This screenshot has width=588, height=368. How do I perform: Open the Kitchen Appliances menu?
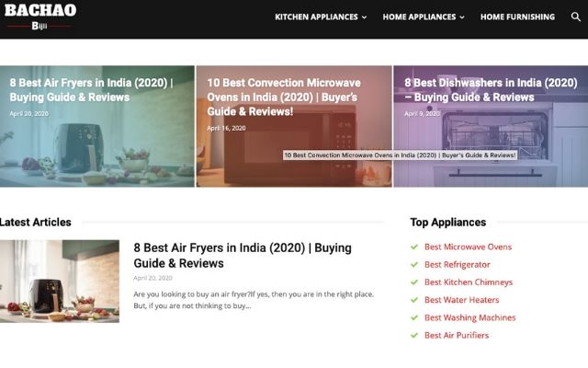(316, 17)
